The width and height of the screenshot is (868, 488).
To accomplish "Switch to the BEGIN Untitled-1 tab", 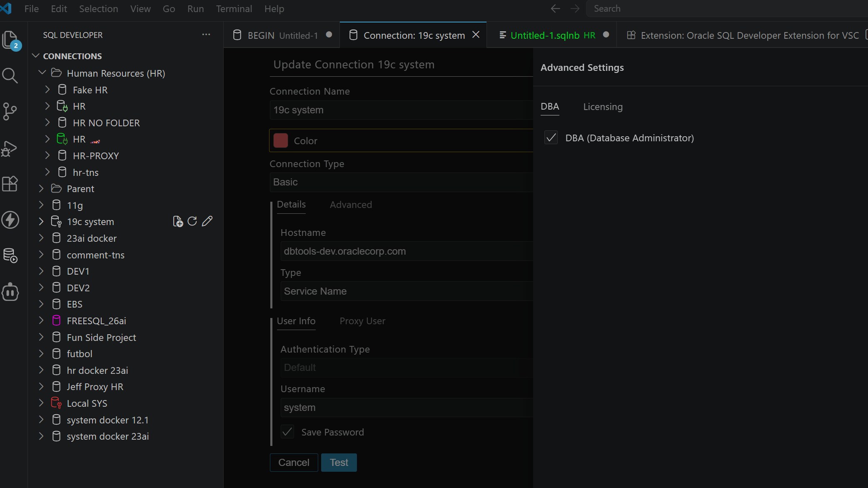I will [x=282, y=35].
